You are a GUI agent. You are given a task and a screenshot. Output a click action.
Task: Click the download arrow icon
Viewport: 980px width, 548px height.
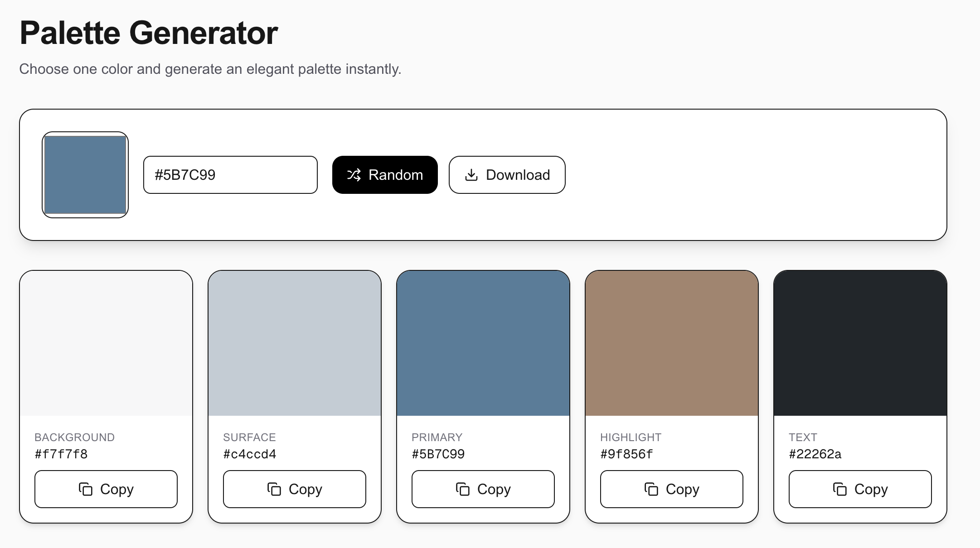[471, 175]
